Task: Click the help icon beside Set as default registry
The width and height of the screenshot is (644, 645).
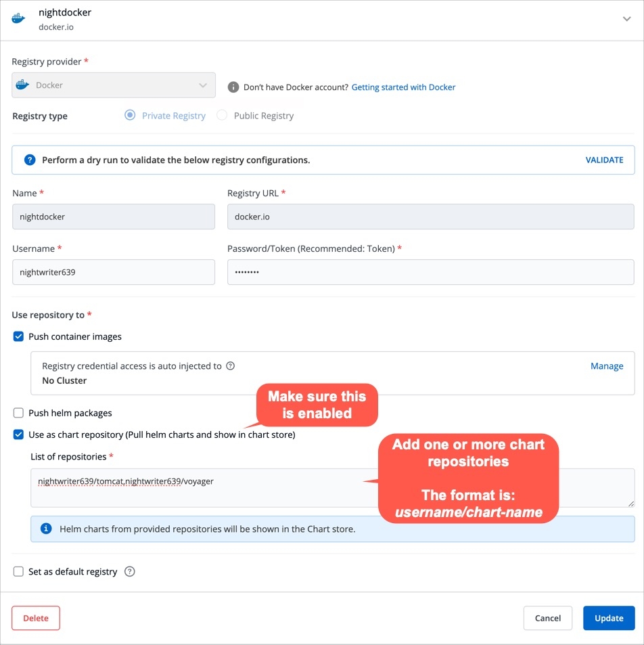Action: [x=130, y=572]
